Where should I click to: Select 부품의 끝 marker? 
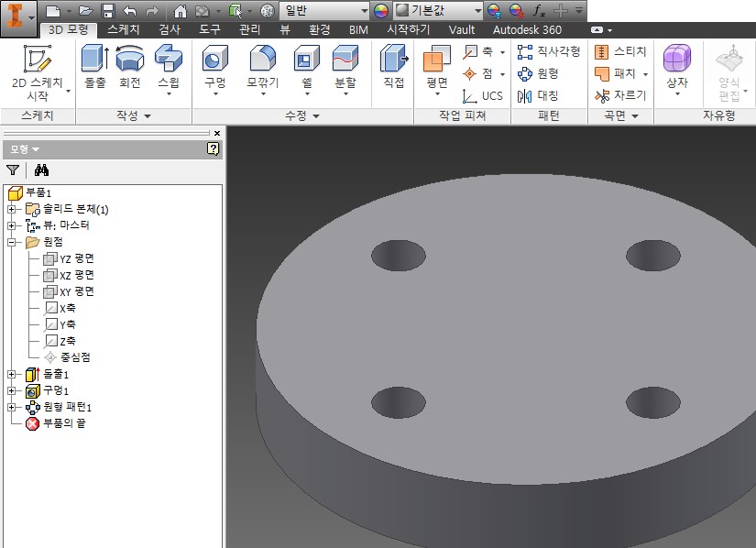(56, 423)
